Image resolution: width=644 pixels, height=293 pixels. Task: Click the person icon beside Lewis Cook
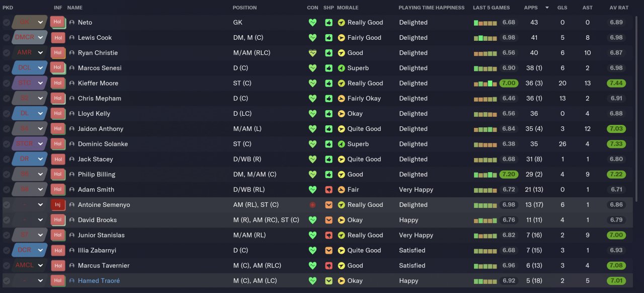tap(72, 38)
